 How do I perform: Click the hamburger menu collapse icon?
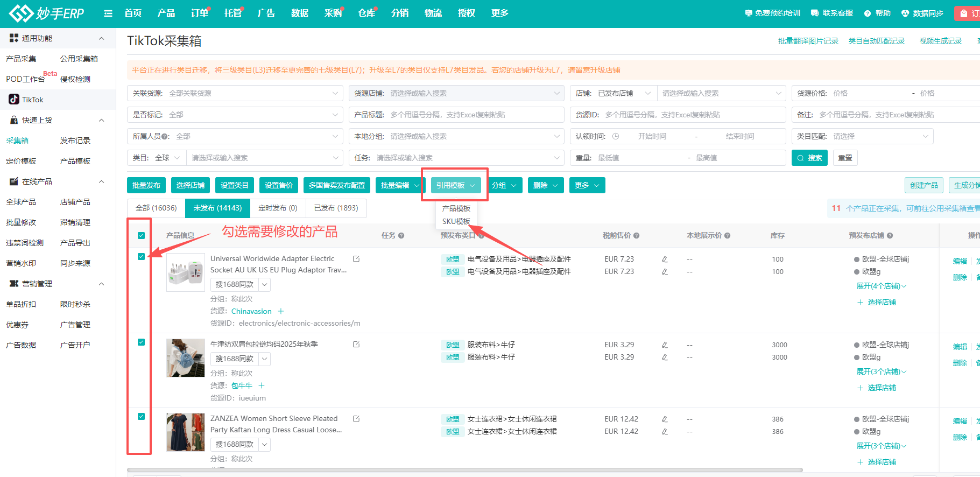(108, 13)
